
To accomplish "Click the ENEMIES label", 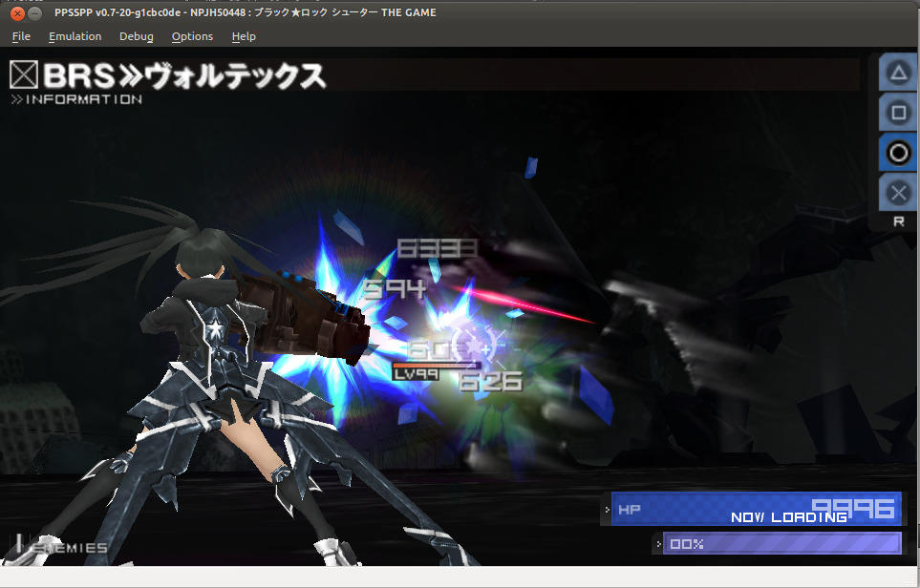I will [x=69, y=548].
